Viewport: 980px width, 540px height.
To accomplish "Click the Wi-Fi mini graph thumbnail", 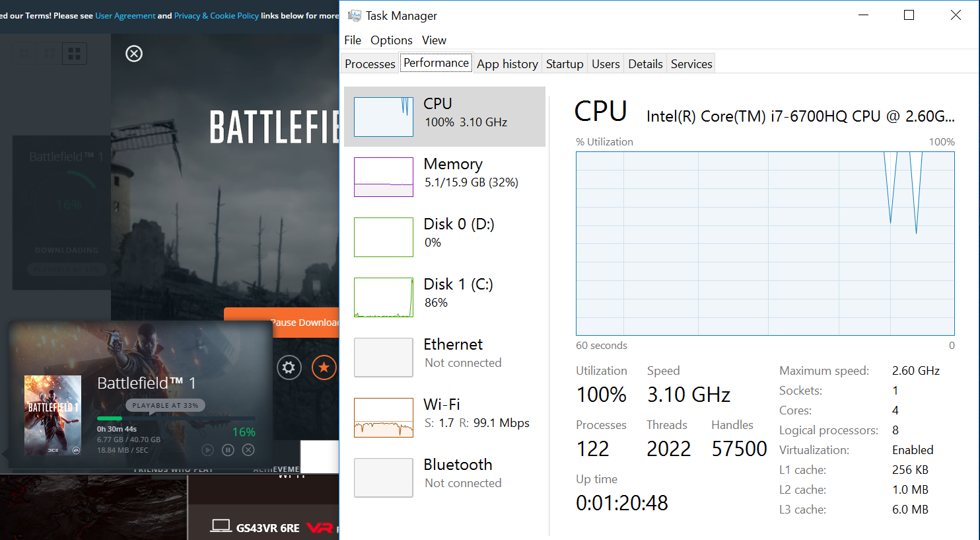I will tap(384, 418).
